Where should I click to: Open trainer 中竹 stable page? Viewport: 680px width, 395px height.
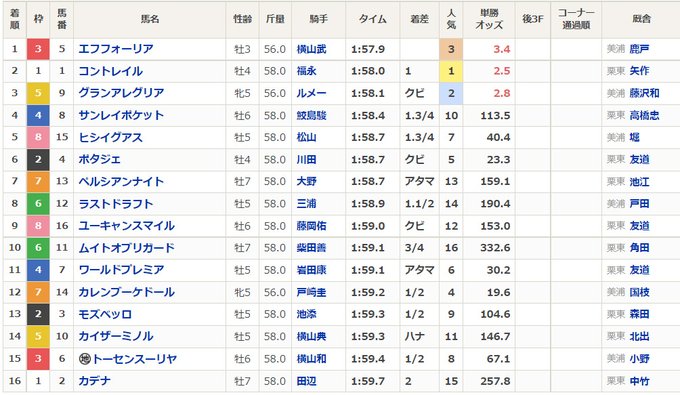[640, 381]
